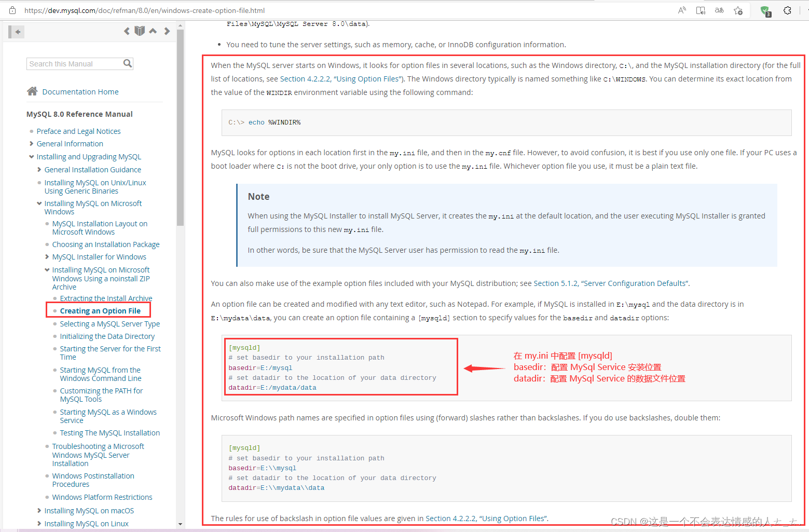Collapse Installing MySQL on Microsoft Windows
The width and height of the screenshot is (809, 532).
39,203
